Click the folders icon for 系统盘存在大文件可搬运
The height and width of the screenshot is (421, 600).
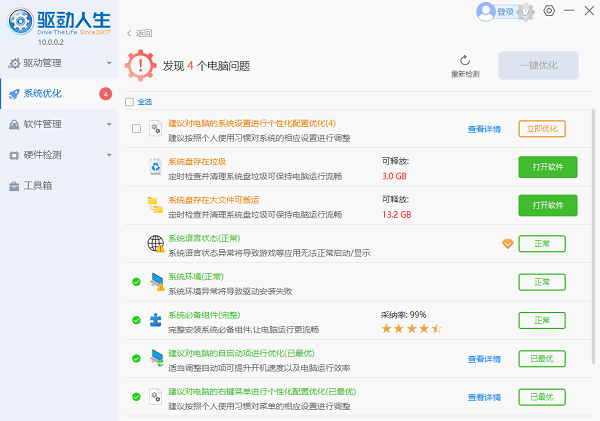click(155, 205)
